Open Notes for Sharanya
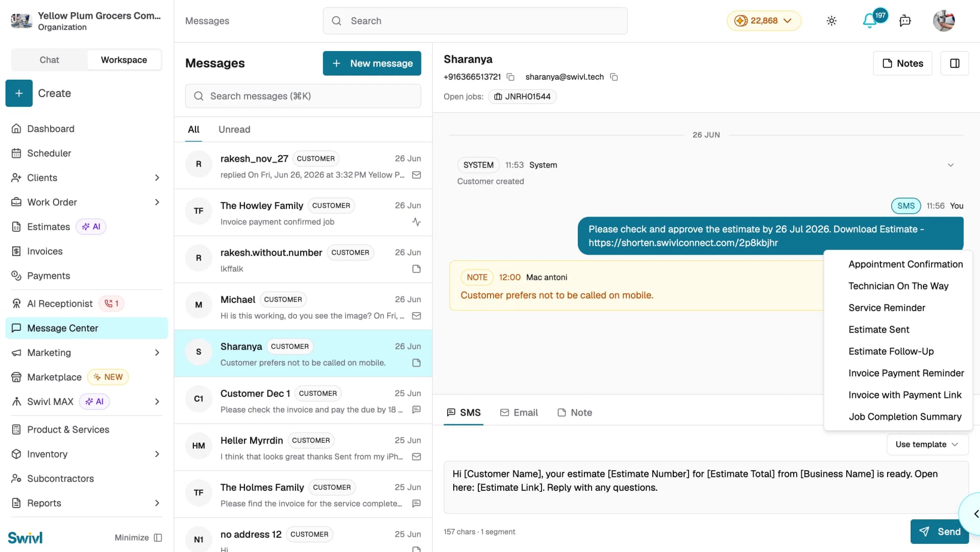The width and height of the screenshot is (980, 552). point(902,63)
